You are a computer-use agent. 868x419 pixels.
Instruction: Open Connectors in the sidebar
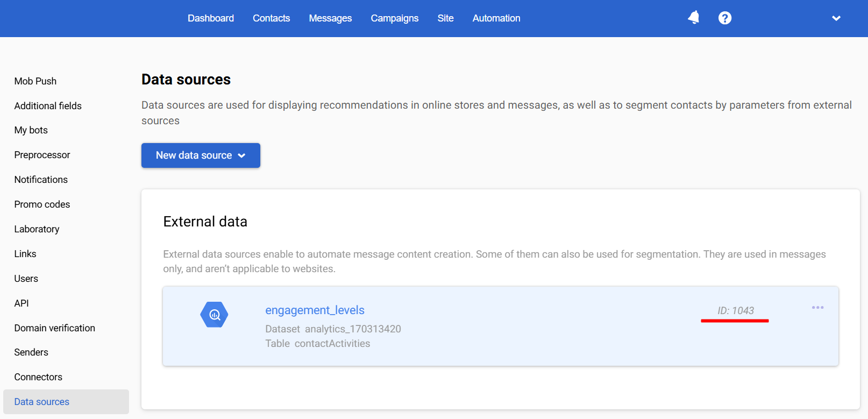tap(38, 377)
